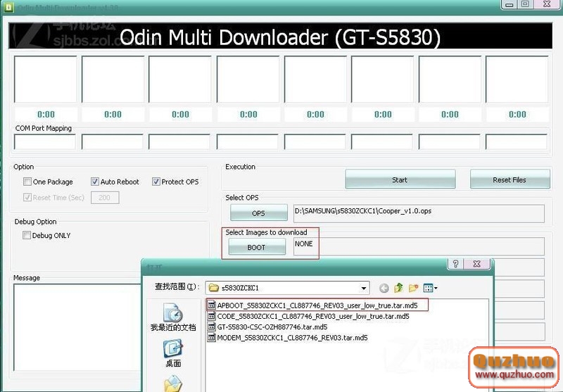Click the file dialog help question-mark button

(x=455, y=264)
